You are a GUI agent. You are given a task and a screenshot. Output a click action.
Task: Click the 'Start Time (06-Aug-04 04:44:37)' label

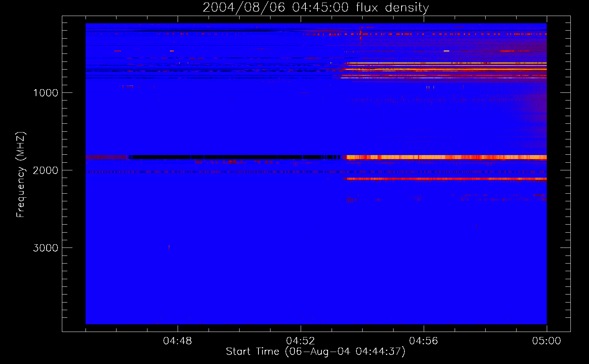[x=316, y=352]
